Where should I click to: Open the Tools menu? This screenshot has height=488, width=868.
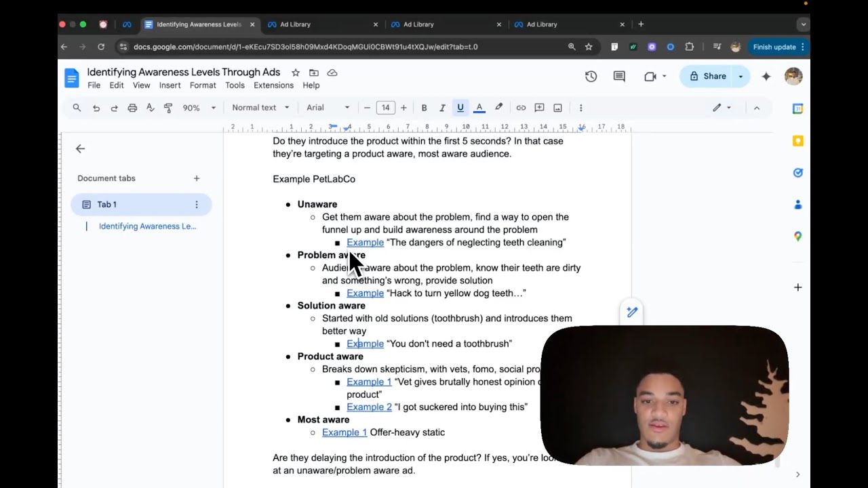[235, 85]
